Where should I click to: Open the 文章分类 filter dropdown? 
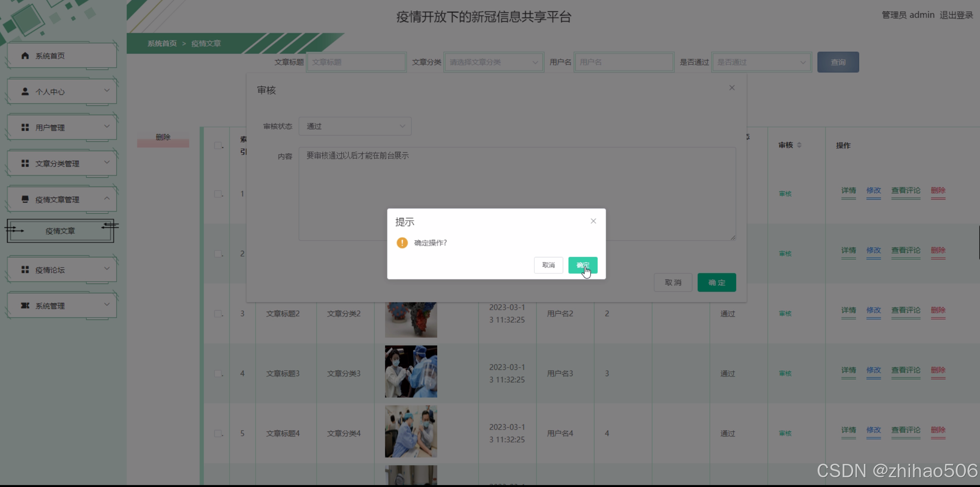[494, 62]
